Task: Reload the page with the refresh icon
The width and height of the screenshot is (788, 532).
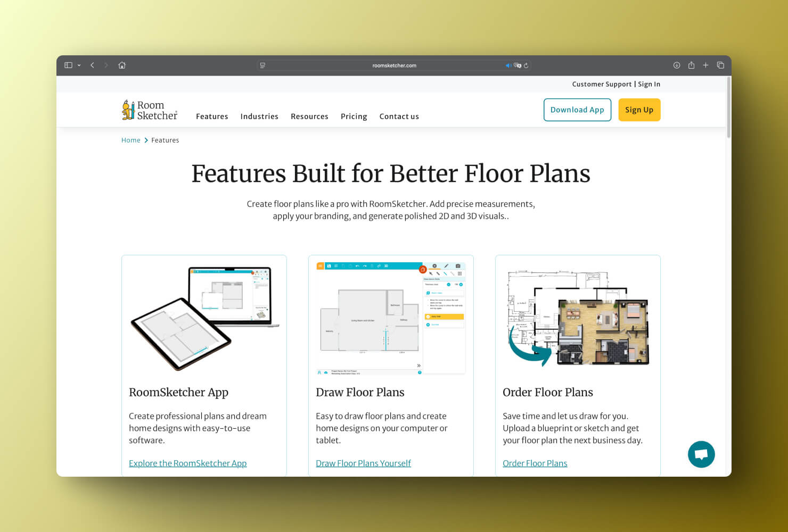Action: pos(526,65)
